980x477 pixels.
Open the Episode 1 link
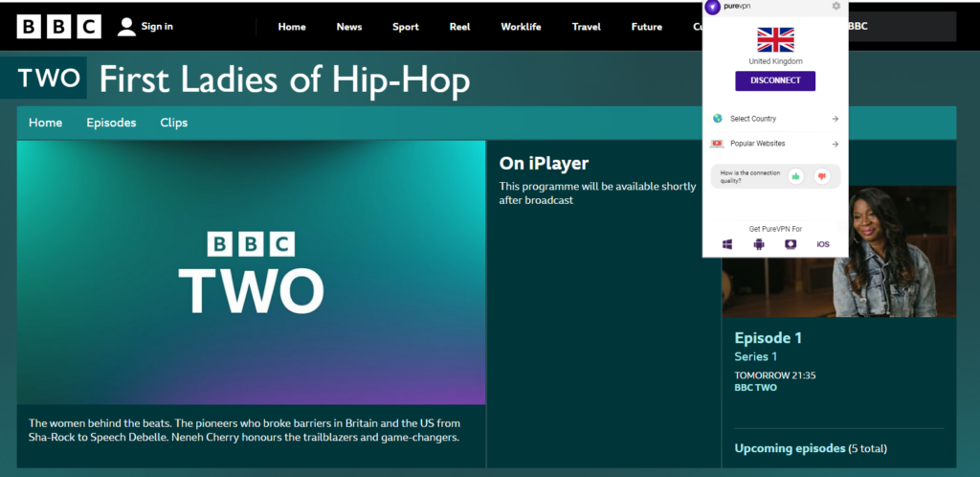coord(768,338)
